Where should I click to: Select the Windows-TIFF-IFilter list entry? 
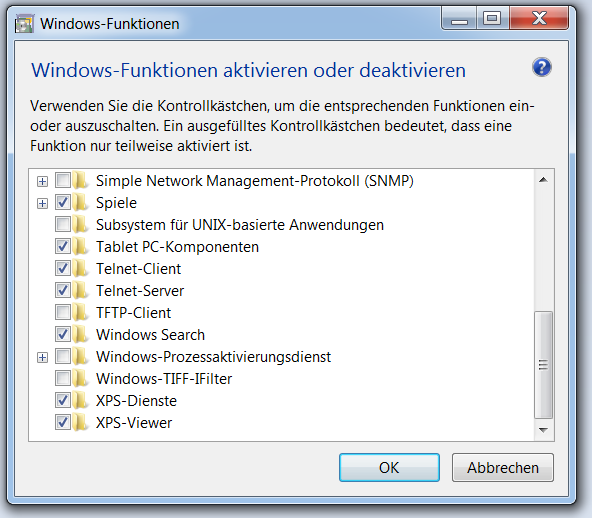point(164,379)
